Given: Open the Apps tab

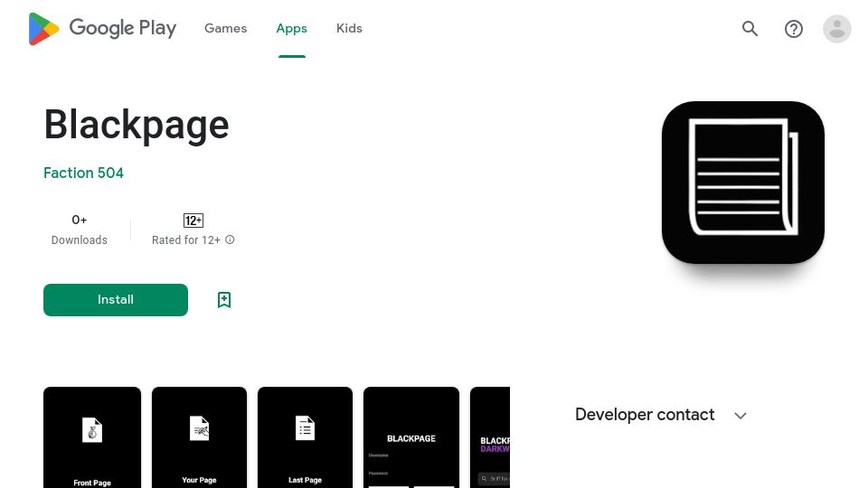Looking at the screenshot, I should 292,28.
